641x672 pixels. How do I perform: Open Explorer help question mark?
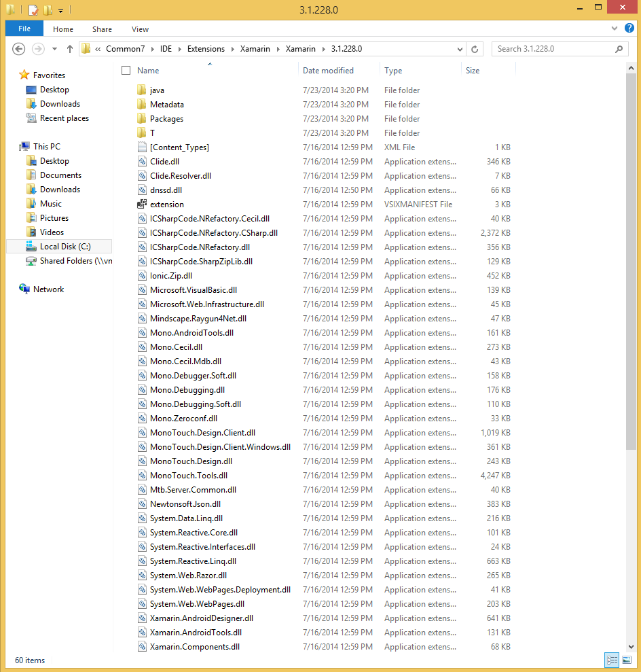[629, 29]
